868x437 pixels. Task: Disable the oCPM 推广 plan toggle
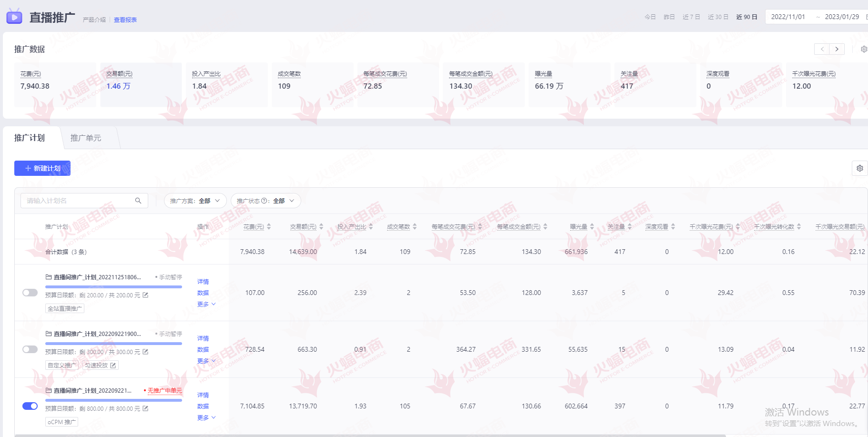[x=30, y=406]
